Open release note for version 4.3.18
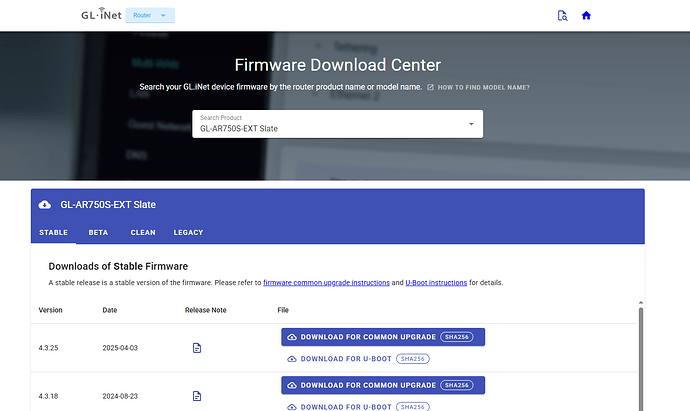This screenshot has height=411, width=690. point(197,396)
